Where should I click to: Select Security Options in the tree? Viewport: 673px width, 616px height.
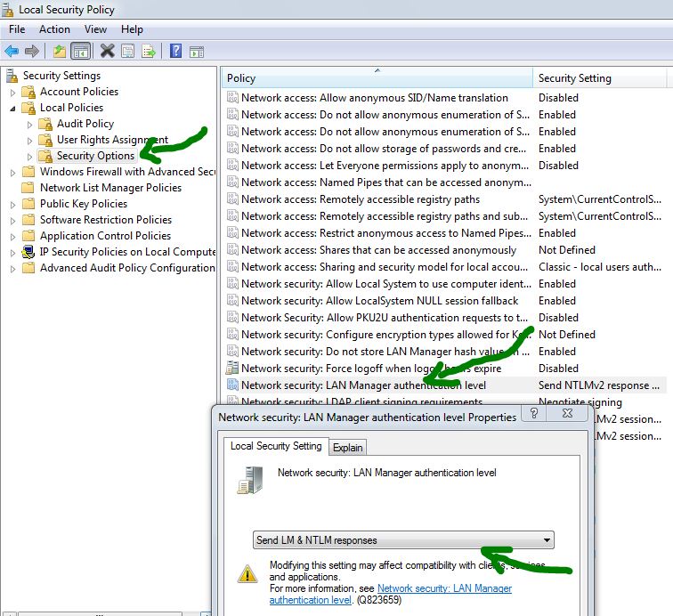coord(95,156)
